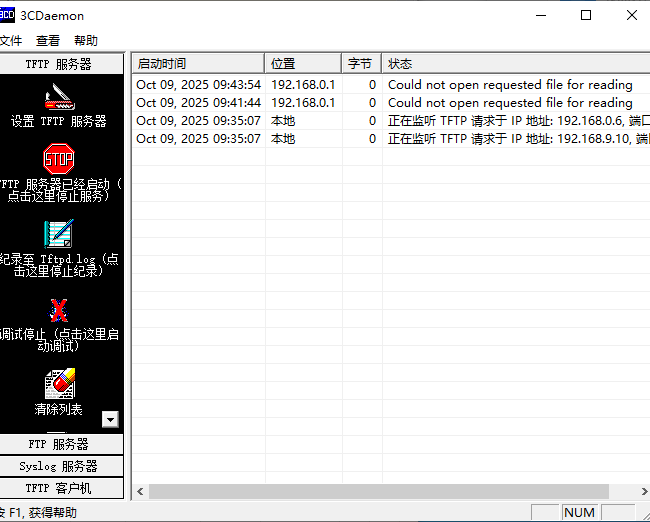Click the 字节 column header
This screenshot has width=650, height=522.
tap(360, 64)
